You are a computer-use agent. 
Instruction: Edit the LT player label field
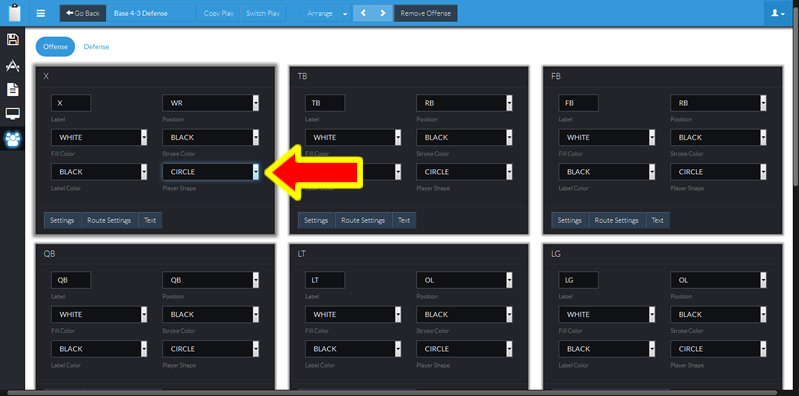(x=325, y=280)
